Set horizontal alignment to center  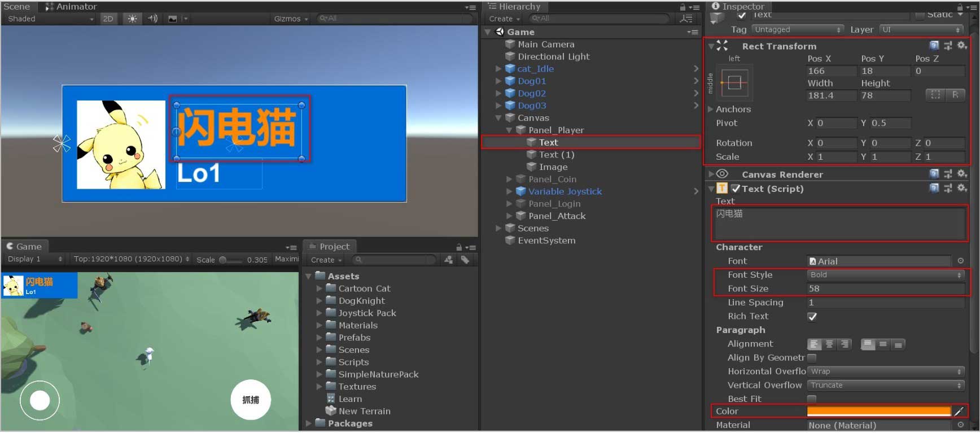[829, 344]
